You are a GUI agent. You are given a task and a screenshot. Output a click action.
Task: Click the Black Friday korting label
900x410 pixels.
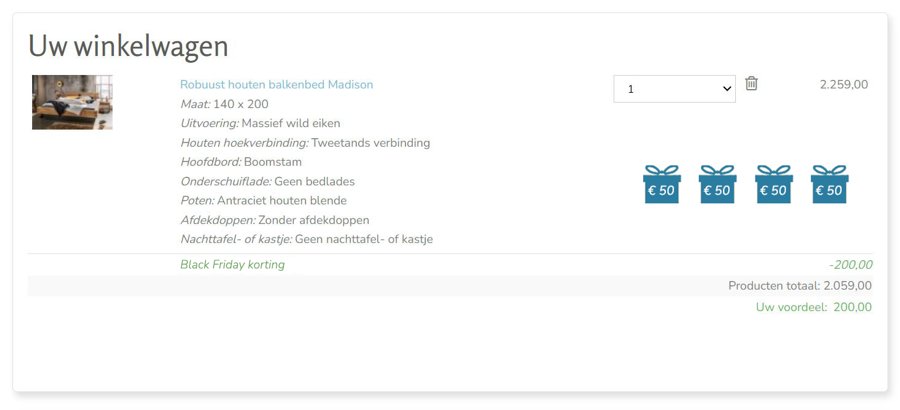point(232,265)
